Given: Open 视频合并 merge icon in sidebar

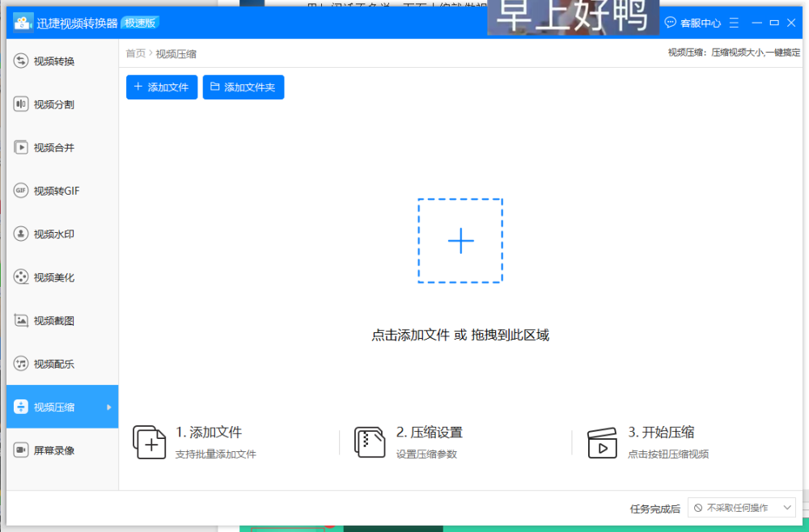Looking at the screenshot, I should (22, 147).
